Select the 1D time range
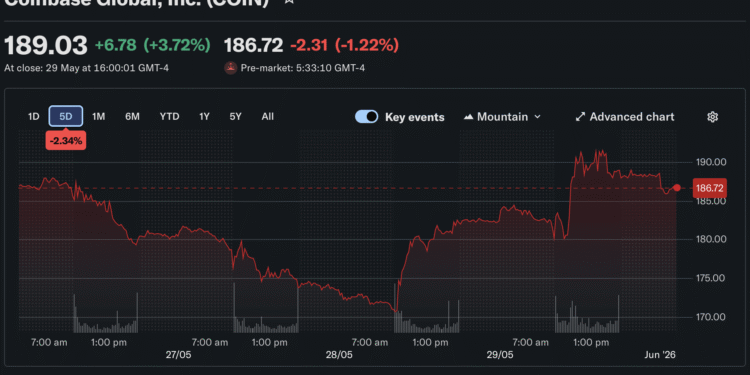The height and width of the screenshot is (375, 750). [33, 116]
